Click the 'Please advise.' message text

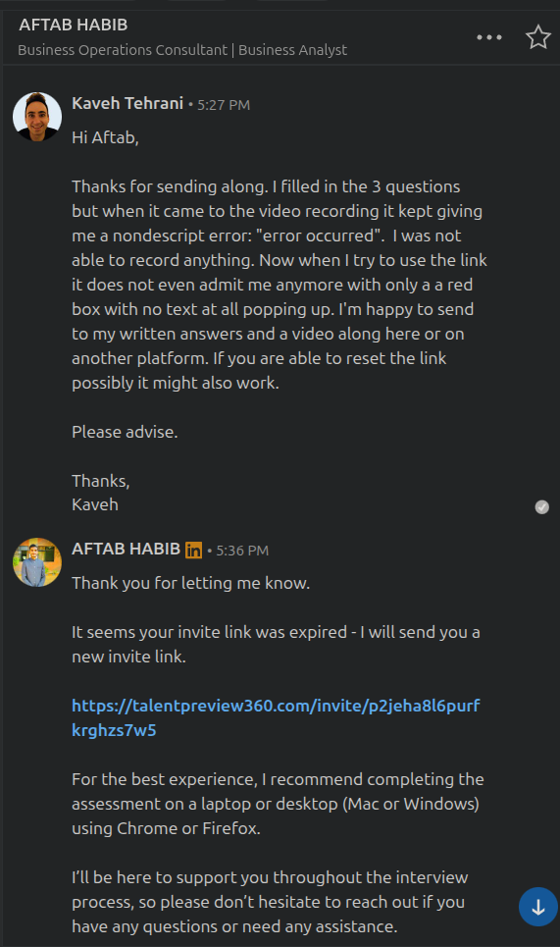[x=125, y=432]
